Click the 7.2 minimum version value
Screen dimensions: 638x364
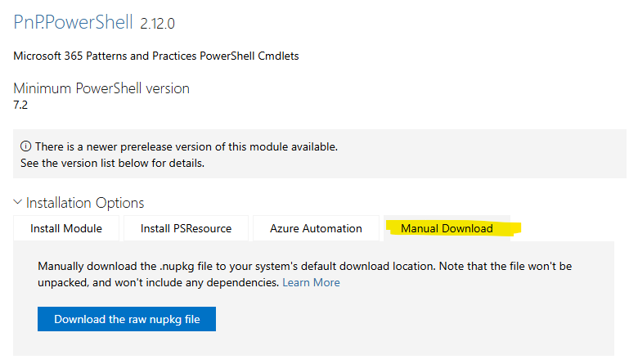[x=20, y=105]
